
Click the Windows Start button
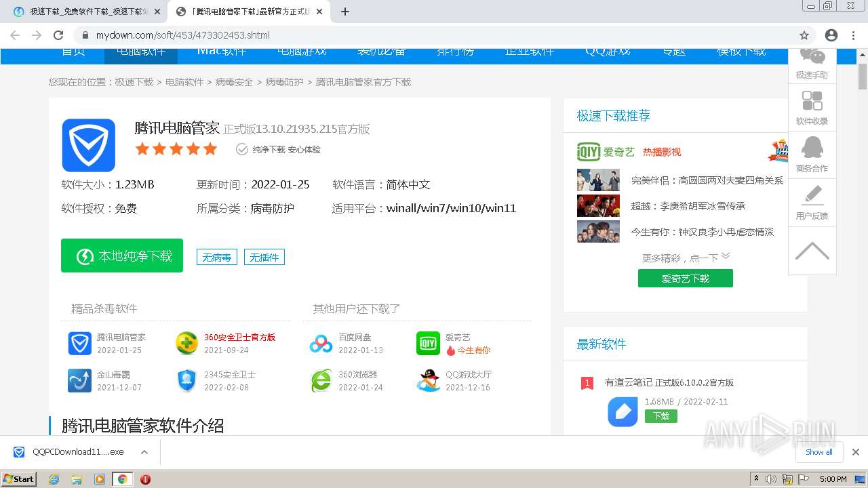(19, 479)
